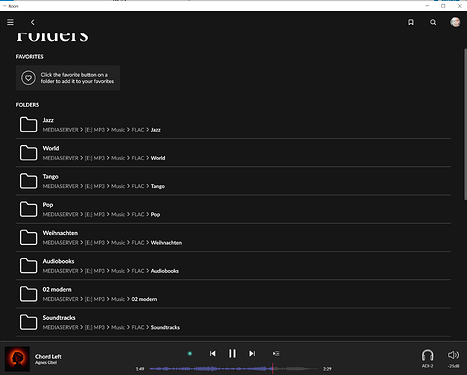Viewport: 467px width, 375px height.
Task: Skip to the next track
Action: [x=252, y=353]
